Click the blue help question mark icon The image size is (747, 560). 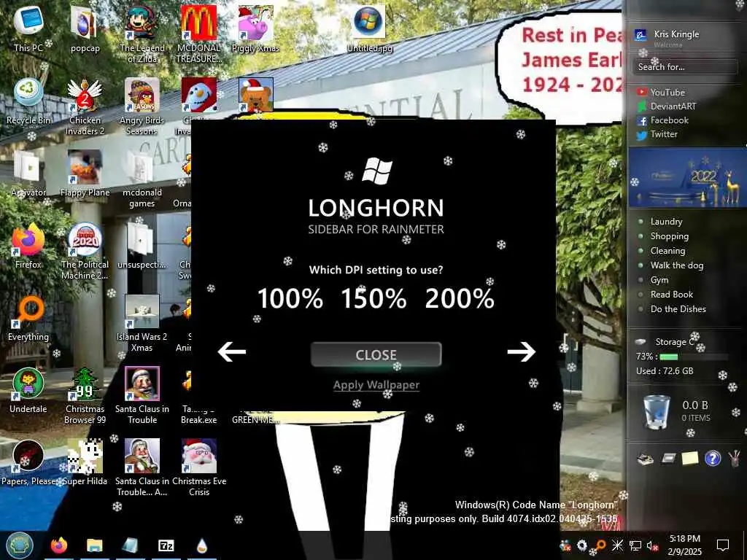713,459
